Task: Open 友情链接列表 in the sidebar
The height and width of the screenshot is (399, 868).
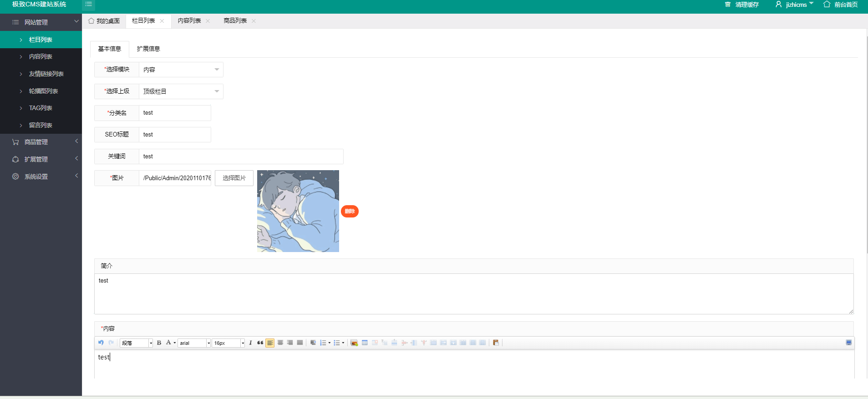Action: (41, 74)
